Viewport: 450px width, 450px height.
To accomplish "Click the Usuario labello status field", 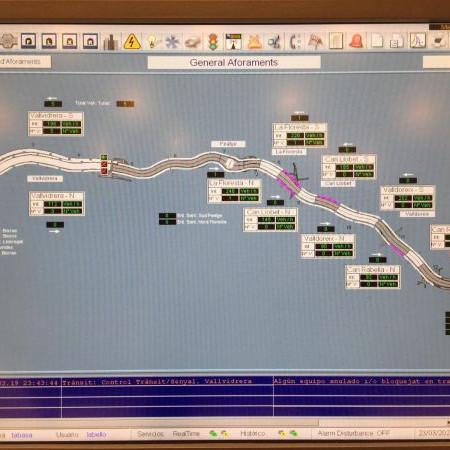I will click(x=81, y=435).
